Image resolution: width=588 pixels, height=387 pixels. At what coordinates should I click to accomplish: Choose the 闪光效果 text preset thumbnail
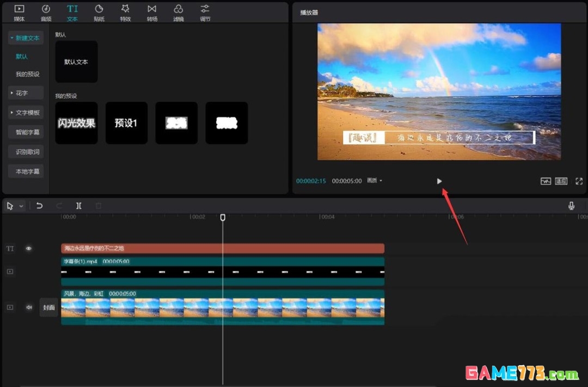coord(76,123)
